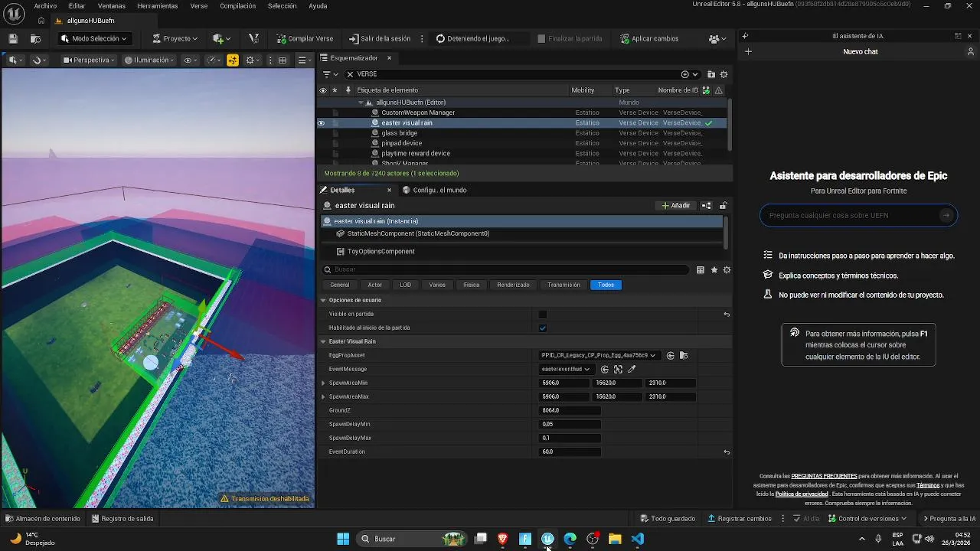The width and height of the screenshot is (980, 551).
Task: Open the Modo Selección dropdown
Action: (93, 38)
